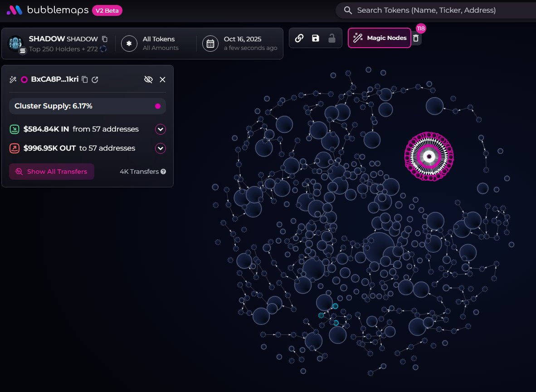Screen dimensions: 536x392
Task: Toggle the lock icon in the toolbar
Action: tap(331, 38)
